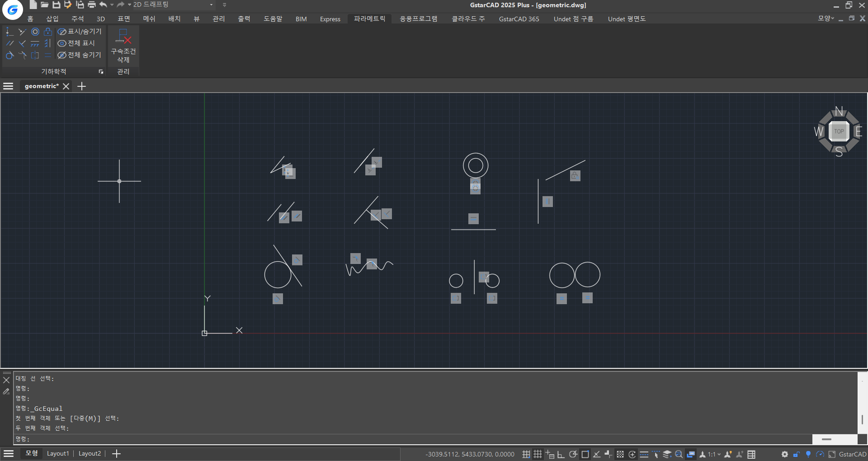This screenshot has width=868, height=461.
Task: Open the 모양 appearance dropdown
Action: pyautogui.click(x=826, y=18)
